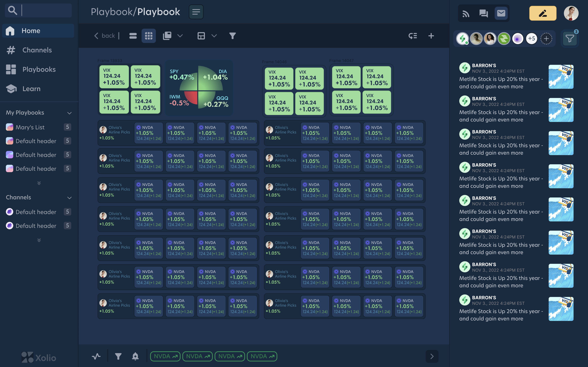Screen dimensions: 588x367
Task: Open the stacked cards view dropdown
Action: click(180, 36)
